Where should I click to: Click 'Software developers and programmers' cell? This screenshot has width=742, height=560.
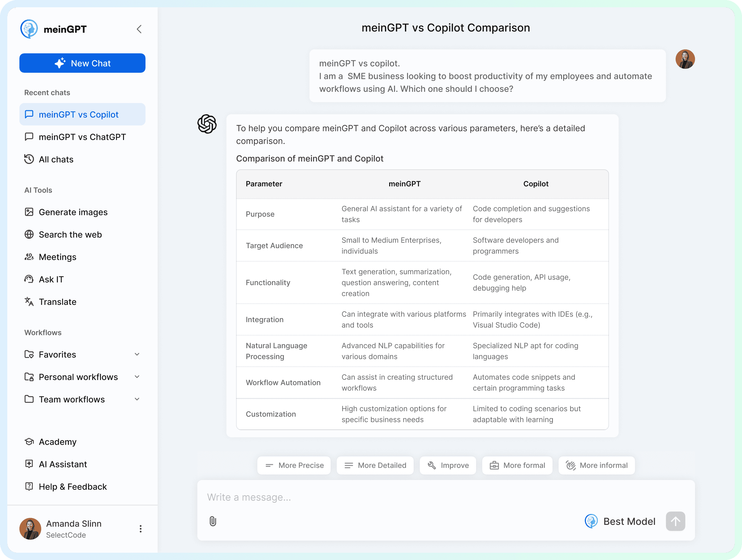click(x=516, y=246)
